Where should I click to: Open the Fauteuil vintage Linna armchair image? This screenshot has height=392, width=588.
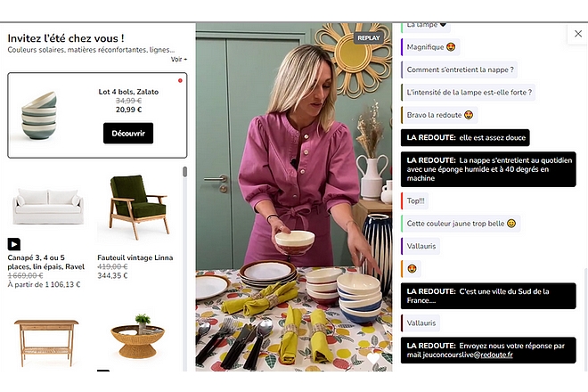(138, 207)
